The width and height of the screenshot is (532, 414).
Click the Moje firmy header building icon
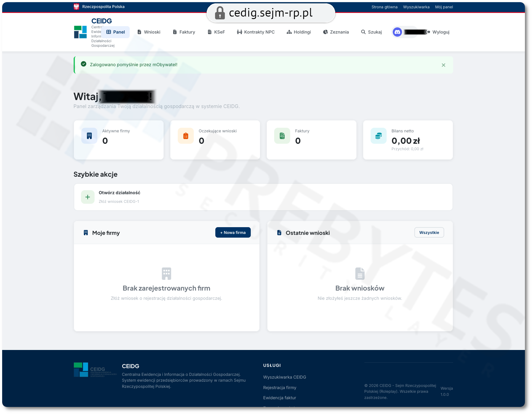click(x=86, y=233)
